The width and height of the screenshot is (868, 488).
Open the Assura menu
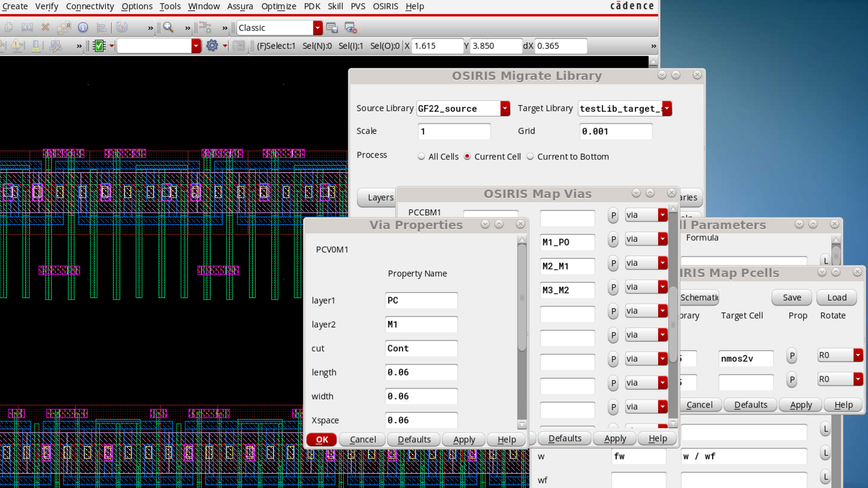click(240, 6)
